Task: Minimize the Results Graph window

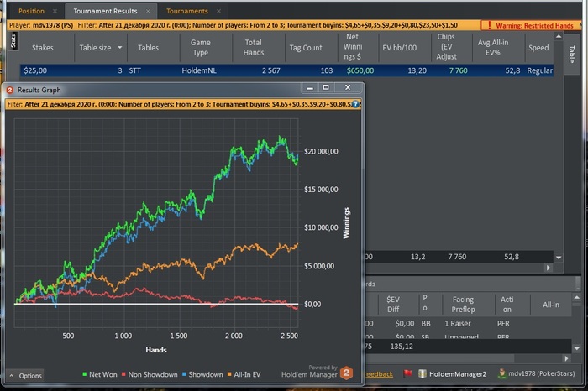Action: pyautogui.click(x=310, y=87)
